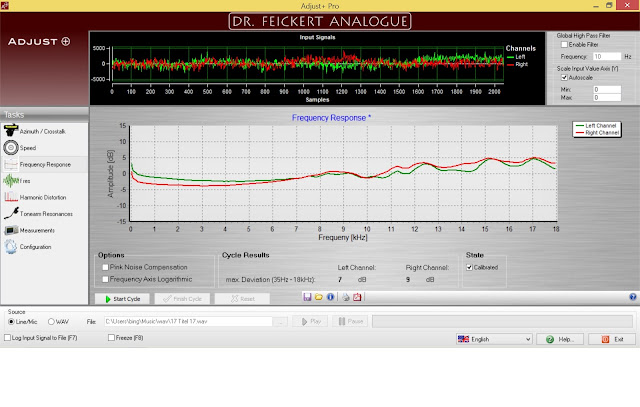Image resolution: width=640 pixels, height=407 pixels.
Task: Click the Min scale input field
Action: coord(607,89)
